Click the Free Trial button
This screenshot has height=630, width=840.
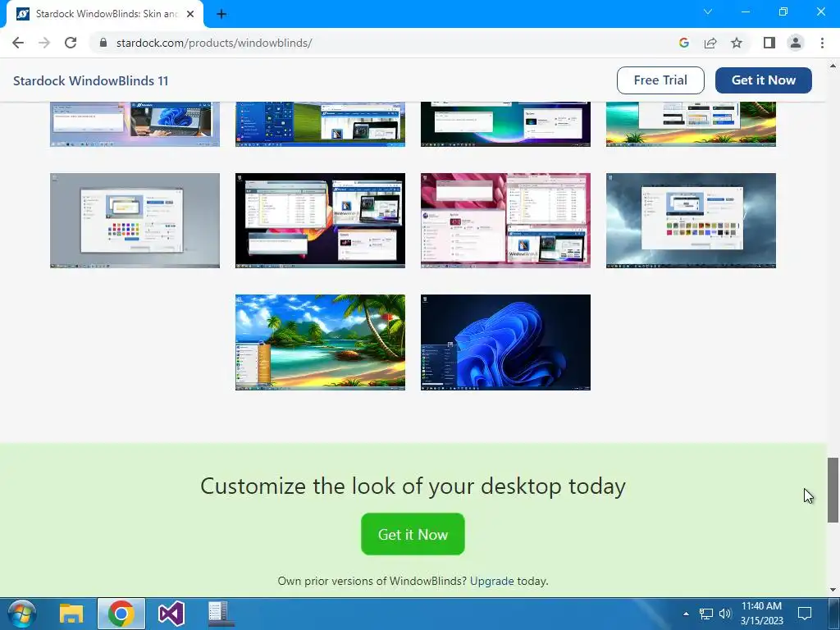click(660, 80)
